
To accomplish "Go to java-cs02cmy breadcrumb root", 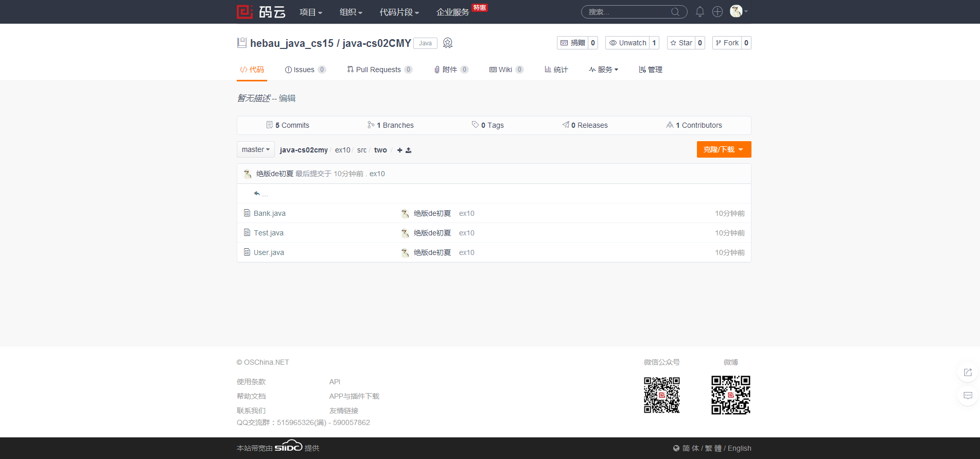I will click(x=304, y=150).
